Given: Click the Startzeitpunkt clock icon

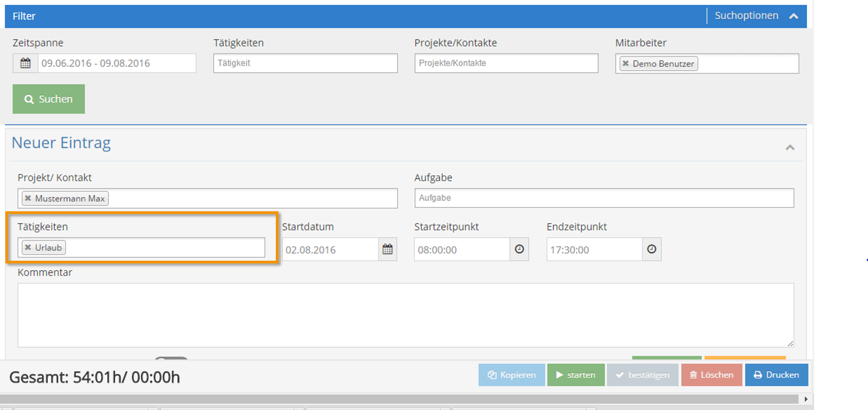Looking at the screenshot, I should coord(519,249).
